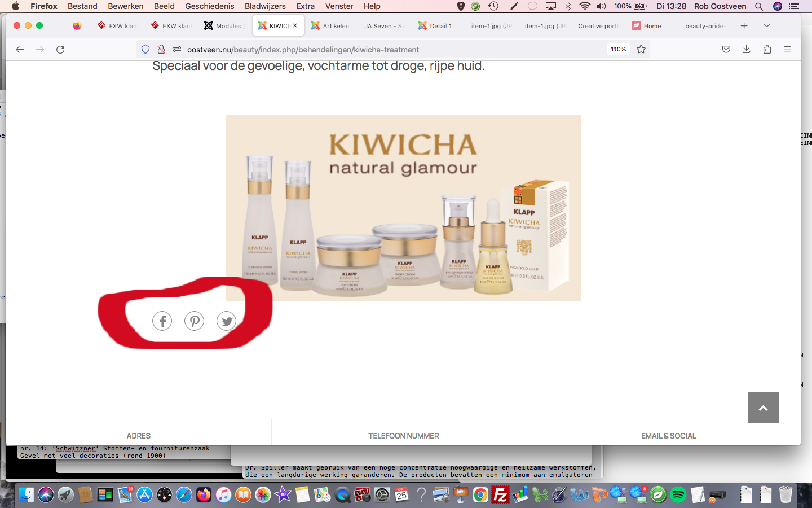Launch Google Chrome from the Dock

480,495
